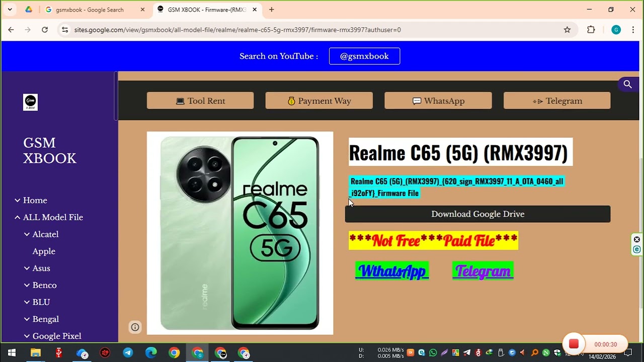Screen dimensions: 644x362
Task: Open site search magnifier icon
Action: (x=627, y=84)
